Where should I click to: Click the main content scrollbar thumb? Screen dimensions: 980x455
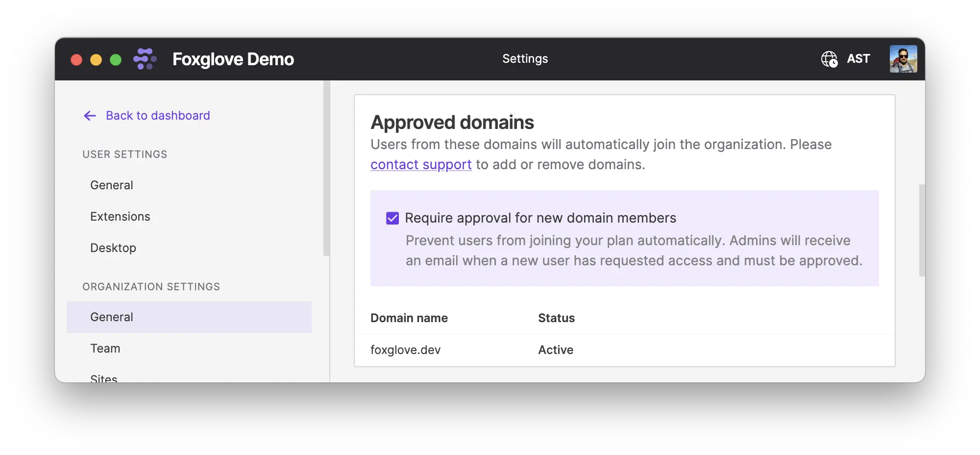point(922,230)
